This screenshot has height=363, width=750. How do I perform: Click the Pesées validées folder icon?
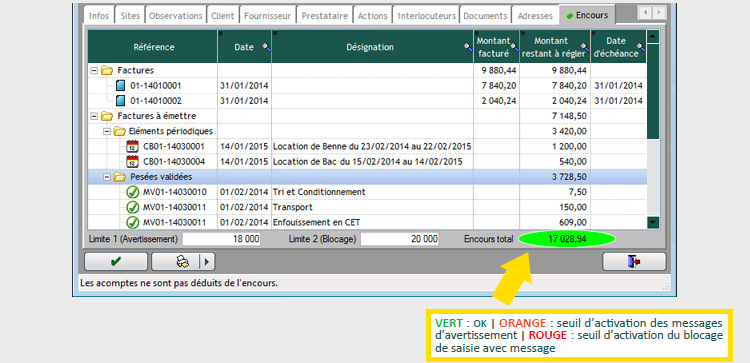tap(119, 177)
